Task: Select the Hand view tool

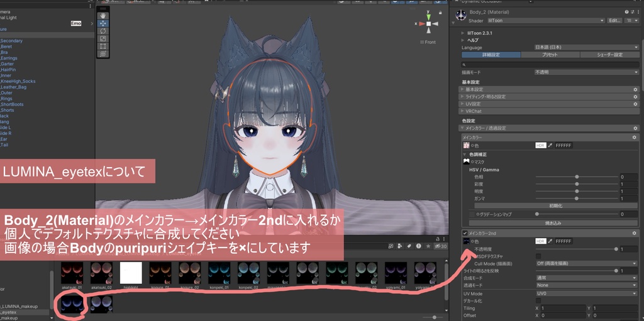Action: coord(103,16)
